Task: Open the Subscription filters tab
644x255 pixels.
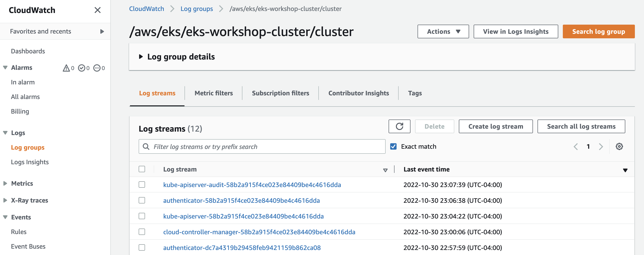Action: [x=280, y=93]
